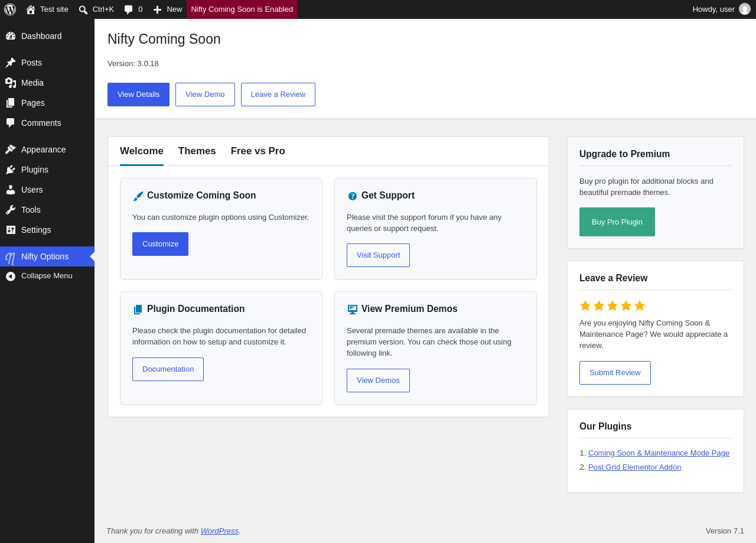
Task: Click the Pages icon in sidebar
Action: [11, 103]
